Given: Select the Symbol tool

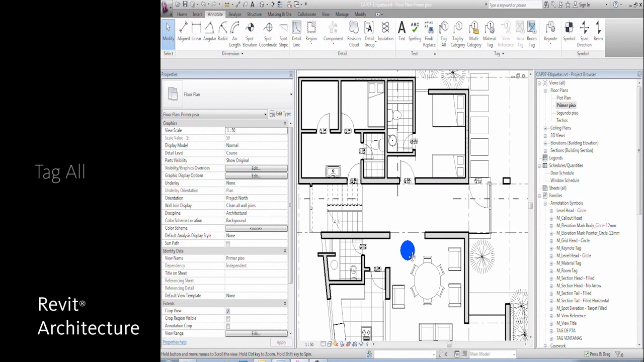Looking at the screenshot, I should [569, 33].
